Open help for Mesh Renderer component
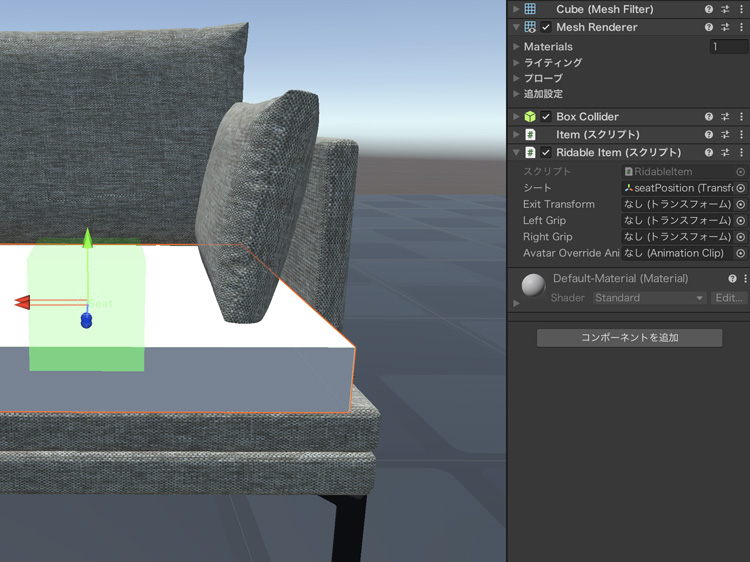The image size is (750, 562). 709,27
